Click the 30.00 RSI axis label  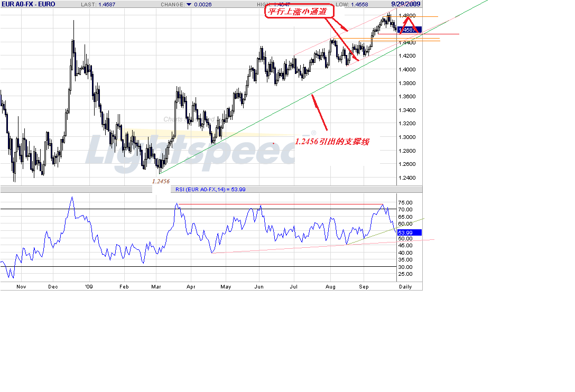(405, 267)
